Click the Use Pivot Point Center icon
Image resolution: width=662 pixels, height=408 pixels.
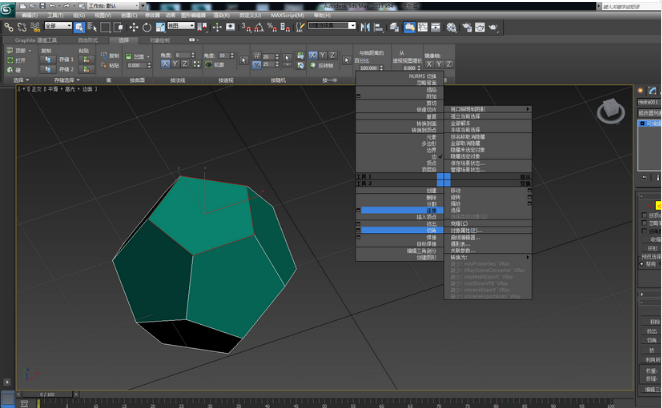203,27
